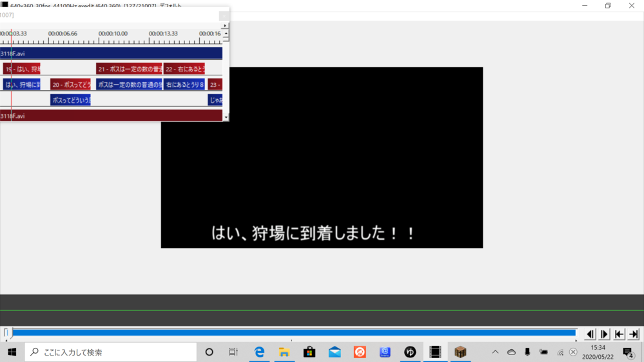The height and width of the screenshot is (362, 644).
Task: Select the blue 'ボスってどういう' text clip
Action: coord(70,100)
